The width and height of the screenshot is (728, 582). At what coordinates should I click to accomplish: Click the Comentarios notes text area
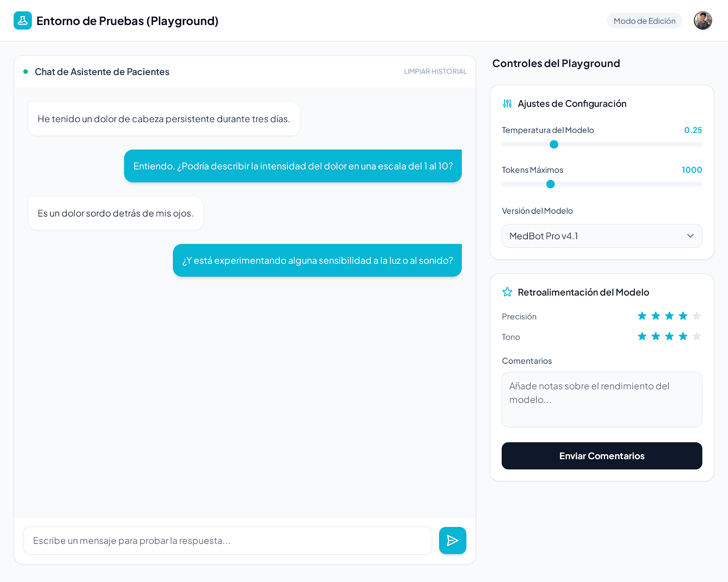[x=602, y=400]
